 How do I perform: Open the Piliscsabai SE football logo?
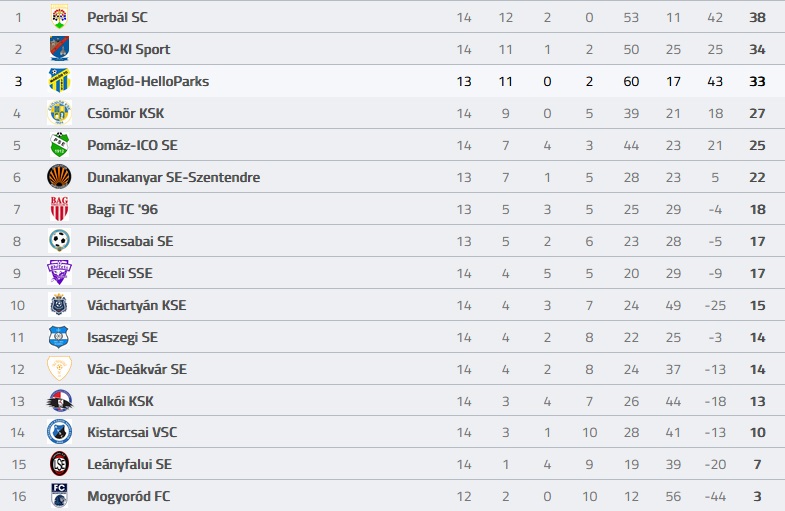59,241
